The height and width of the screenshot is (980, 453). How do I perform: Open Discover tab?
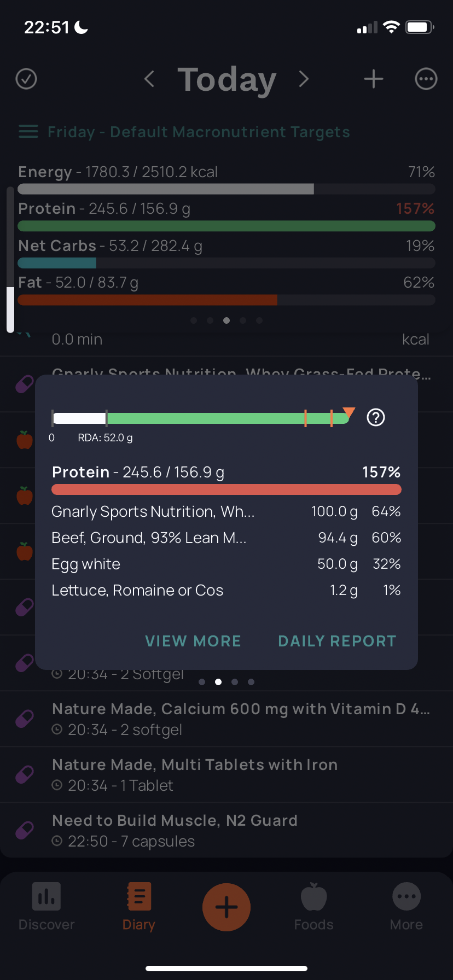(47, 907)
